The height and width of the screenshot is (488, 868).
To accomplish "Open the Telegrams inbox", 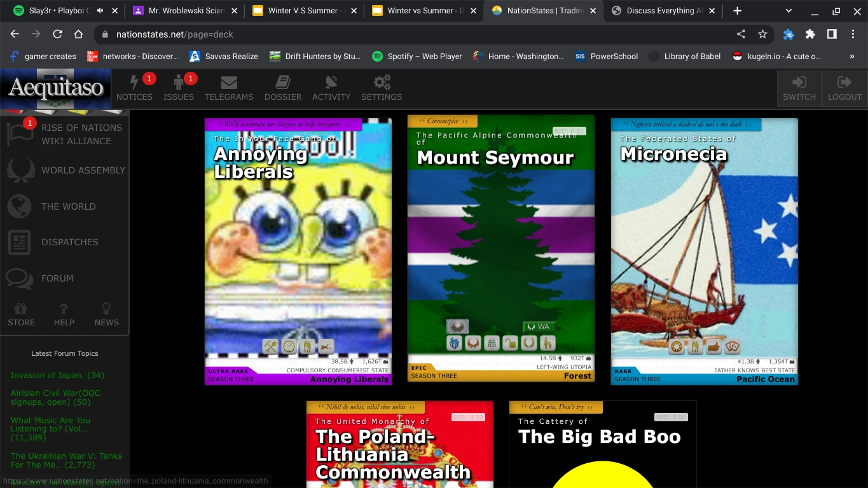I will 229,88.
